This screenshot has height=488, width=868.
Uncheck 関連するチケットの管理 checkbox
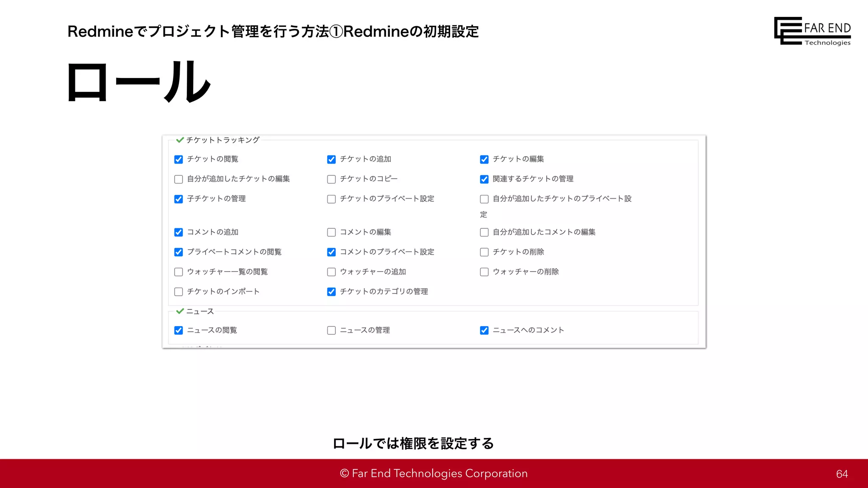pos(484,179)
